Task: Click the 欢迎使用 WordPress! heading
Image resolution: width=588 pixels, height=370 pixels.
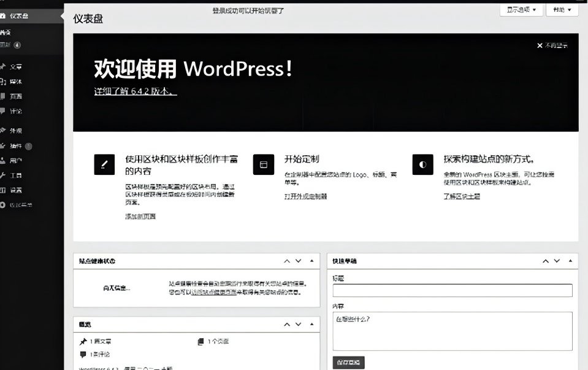Action: [x=193, y=69]
